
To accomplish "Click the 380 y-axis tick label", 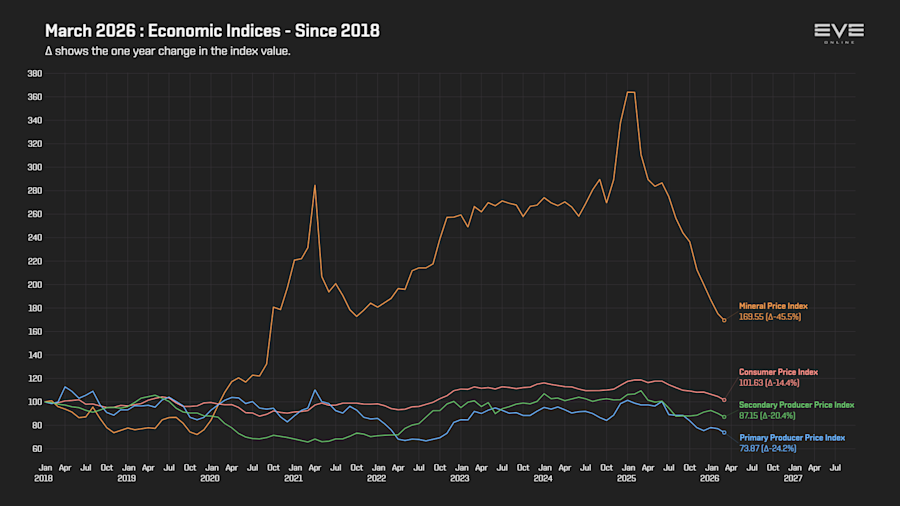I will pos(34,73).
